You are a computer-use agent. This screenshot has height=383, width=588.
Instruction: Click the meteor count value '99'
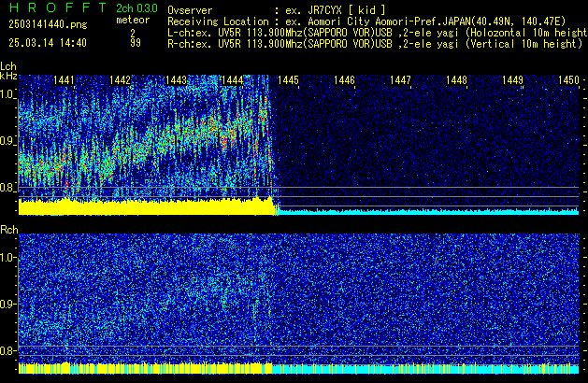tap(136, 43)
